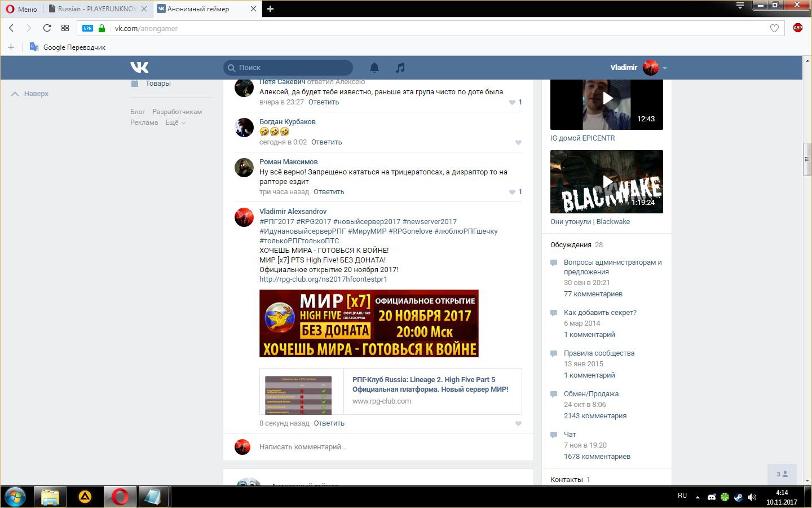Open the ABP adblock extension icon
812x508 pixels.
pyautogui.click(x=797, y=28)
